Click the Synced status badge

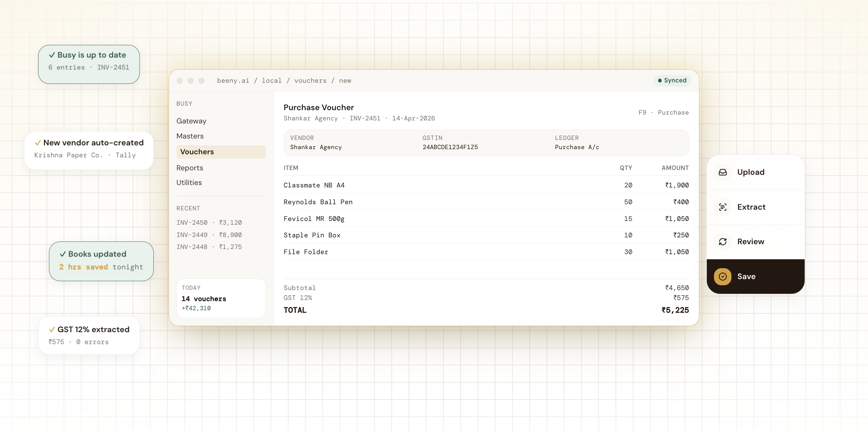click(x=672, y=81)
